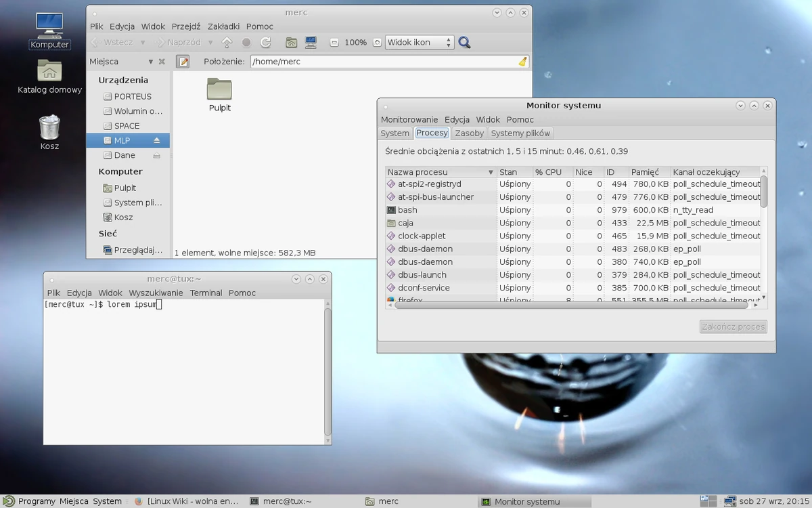Click the clear-location broom icon in address bar
The image size is (812, 508).
coord(522,61)
